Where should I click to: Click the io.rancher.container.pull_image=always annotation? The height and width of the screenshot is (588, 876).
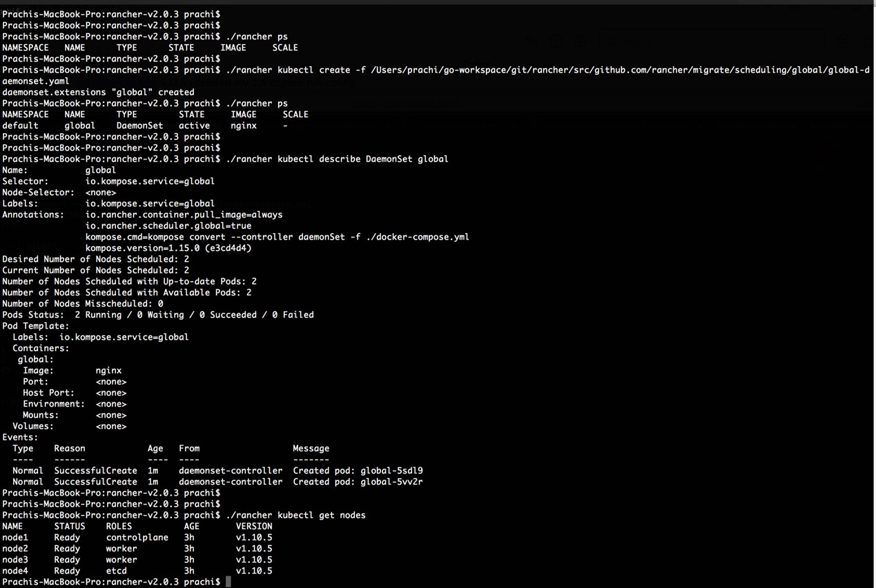(184, 215)
